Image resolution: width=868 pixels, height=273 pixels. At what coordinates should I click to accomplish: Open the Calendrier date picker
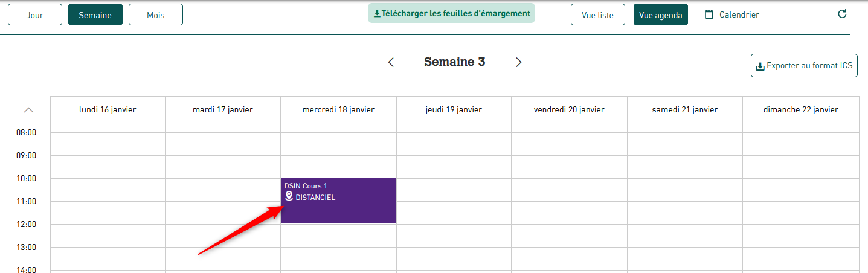[x=732, y=14]
